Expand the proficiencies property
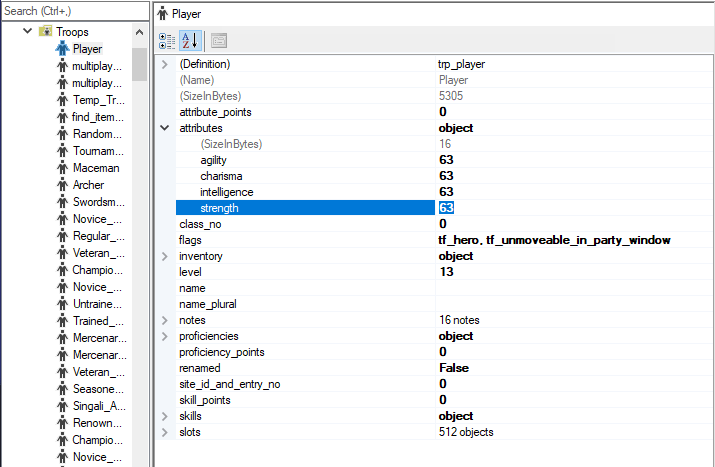This screenshot has height=467, width=715. (165, 336)
